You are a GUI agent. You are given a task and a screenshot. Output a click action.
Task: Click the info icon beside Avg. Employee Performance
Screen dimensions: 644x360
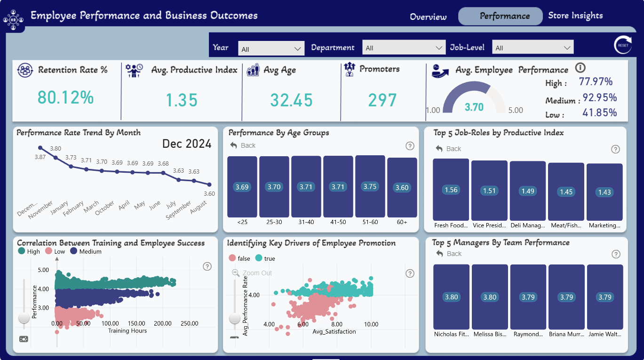pyautogui.click(x=580, y=68)
